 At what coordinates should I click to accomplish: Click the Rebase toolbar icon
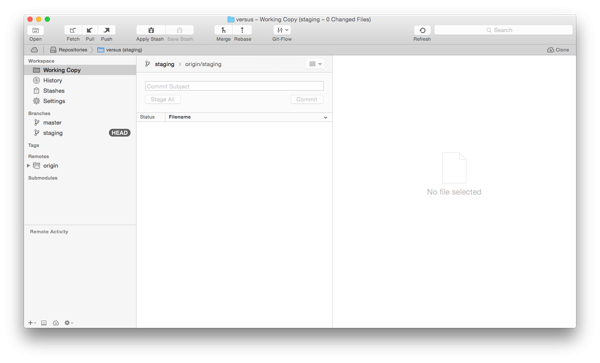[242, 30]
